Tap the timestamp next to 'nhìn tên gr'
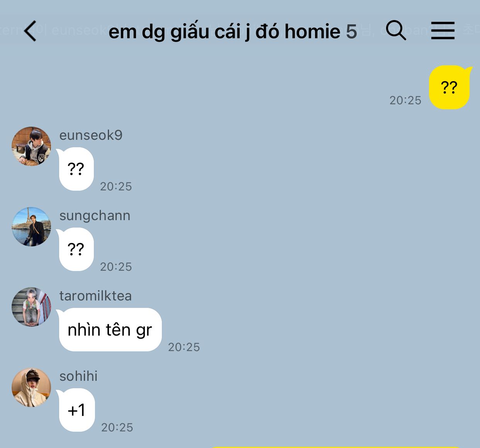Viewport: 480px width, 448px height. (x=184, y=347)
